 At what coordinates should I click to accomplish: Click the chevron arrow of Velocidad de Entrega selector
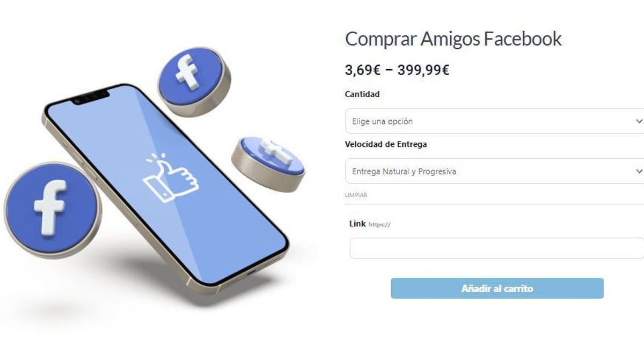click(639, 171)
